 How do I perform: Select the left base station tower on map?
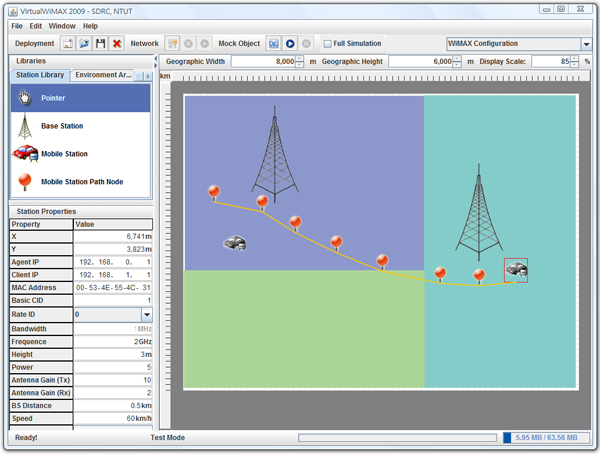click(x=275, y=154)
